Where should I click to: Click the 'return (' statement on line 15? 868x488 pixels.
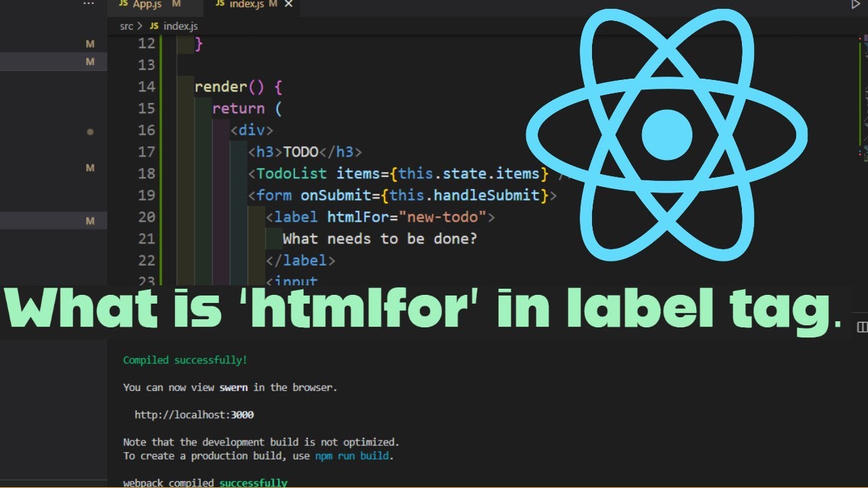click(247, 108)
